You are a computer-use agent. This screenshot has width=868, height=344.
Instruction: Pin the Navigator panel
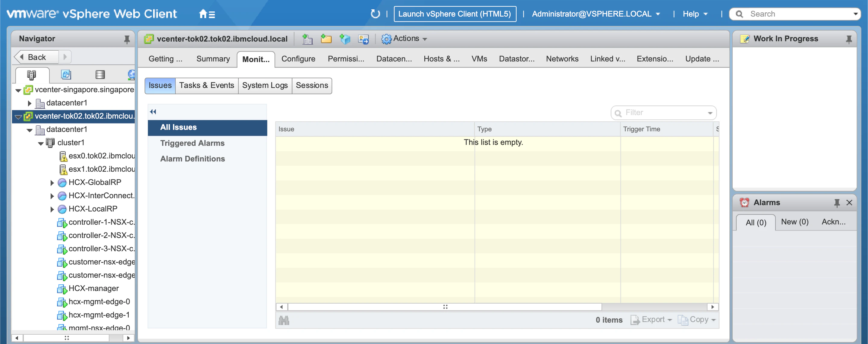click(127, 39)
